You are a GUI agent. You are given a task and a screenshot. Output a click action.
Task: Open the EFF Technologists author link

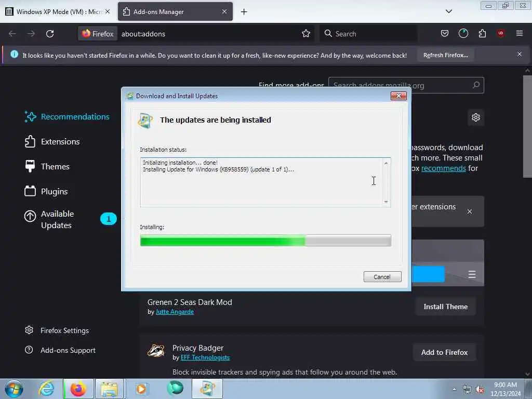point(205,357)
